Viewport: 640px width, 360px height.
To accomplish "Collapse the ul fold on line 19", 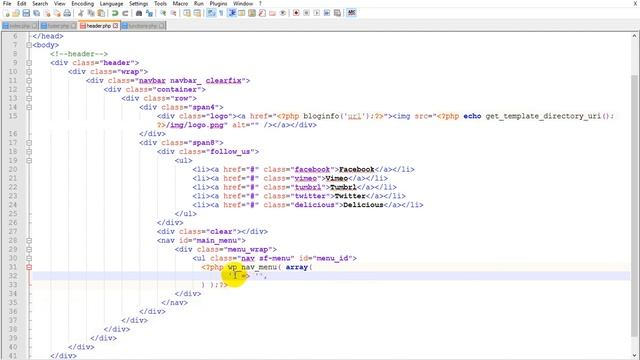I will [29, 161].
